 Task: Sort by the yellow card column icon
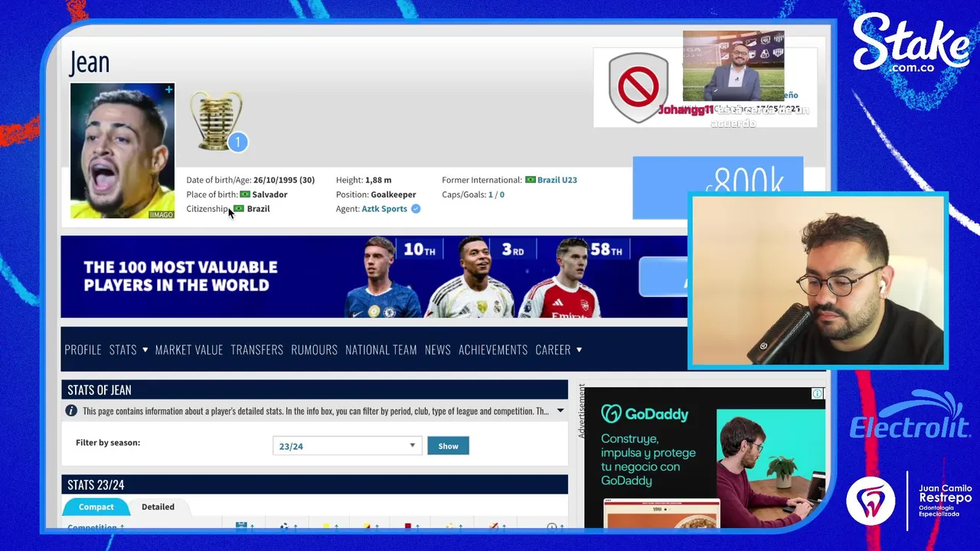point(327,527)
